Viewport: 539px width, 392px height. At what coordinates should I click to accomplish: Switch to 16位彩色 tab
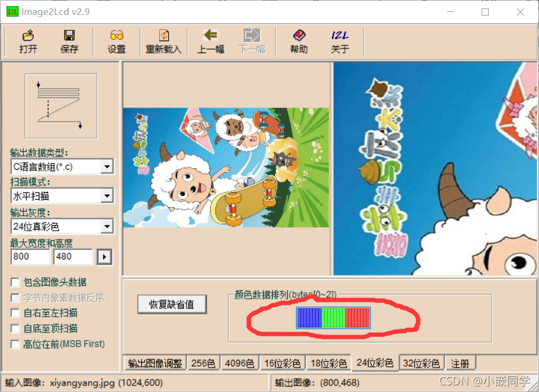pos(282,363)
